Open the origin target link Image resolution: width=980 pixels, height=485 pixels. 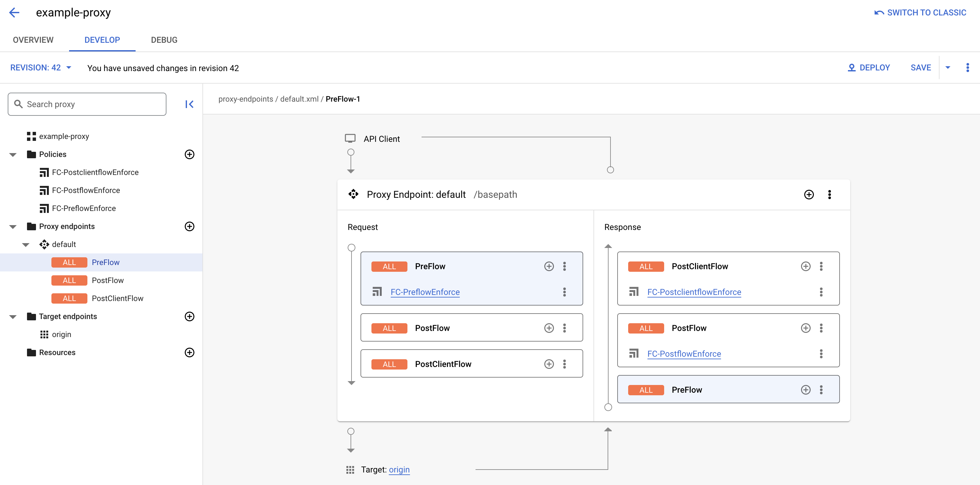click(399, 469)
